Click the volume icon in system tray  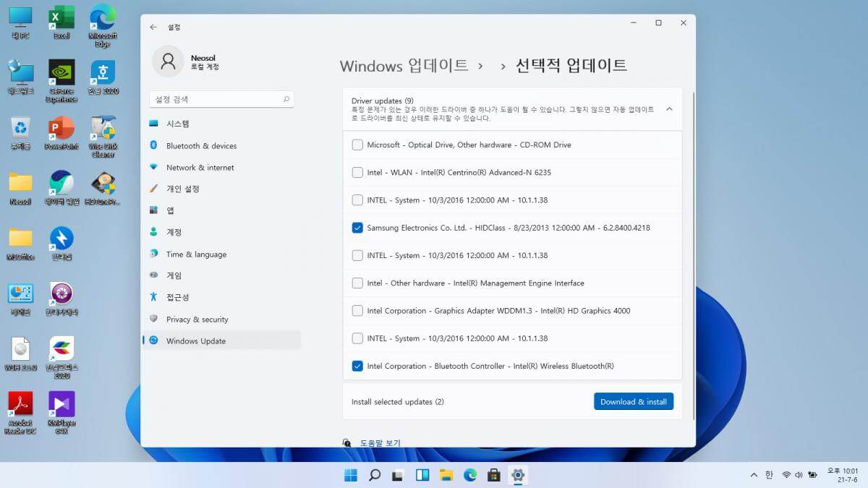pos(799,475)
